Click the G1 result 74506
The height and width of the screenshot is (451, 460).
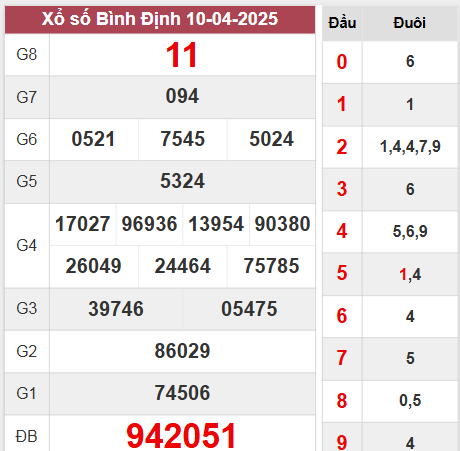(x=182, y=393)
